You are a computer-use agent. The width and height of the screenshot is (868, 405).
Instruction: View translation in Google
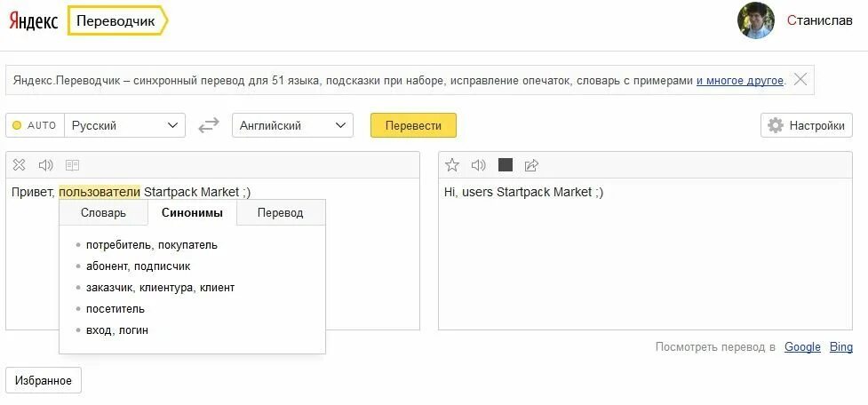click(802, 347)
